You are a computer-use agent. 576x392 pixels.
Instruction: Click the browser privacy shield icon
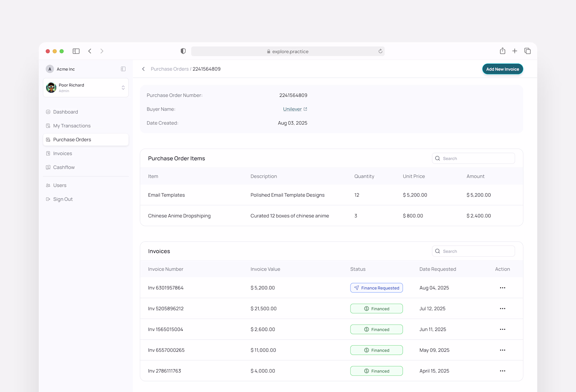tap(183, 51)
